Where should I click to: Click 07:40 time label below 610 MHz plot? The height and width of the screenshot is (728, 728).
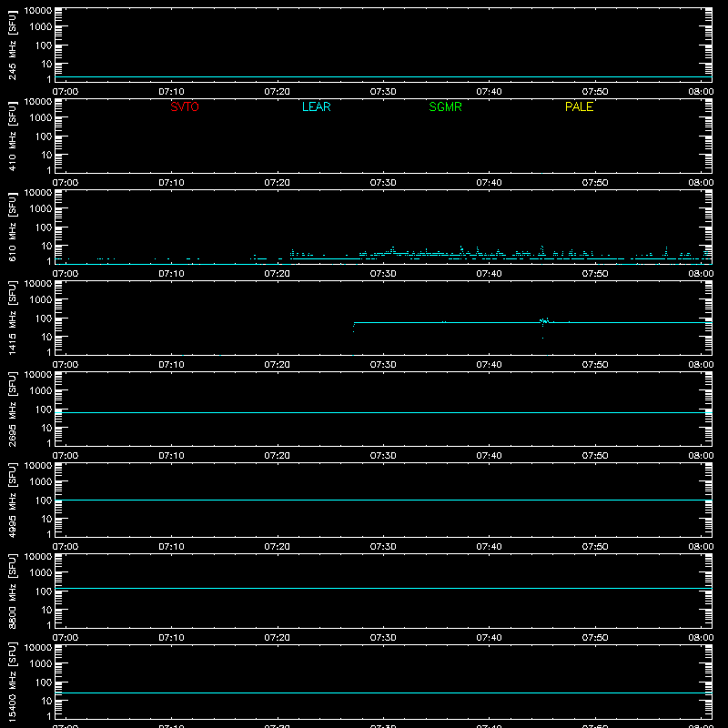tap(489, 274)
